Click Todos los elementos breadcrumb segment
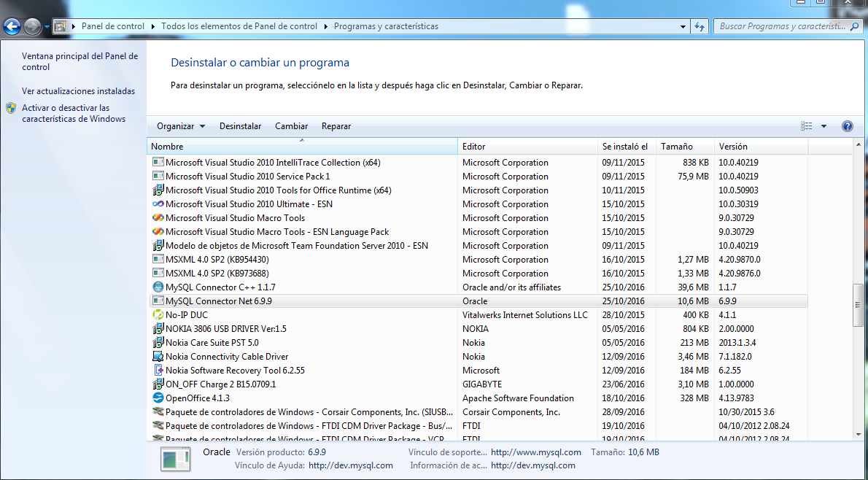 click(239, 26)
